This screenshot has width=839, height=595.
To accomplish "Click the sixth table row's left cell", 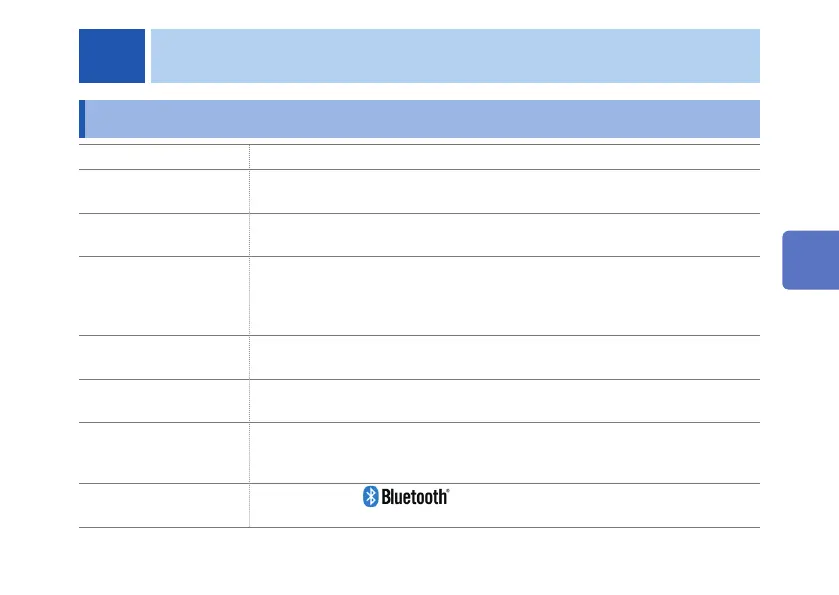I will 164,400.
